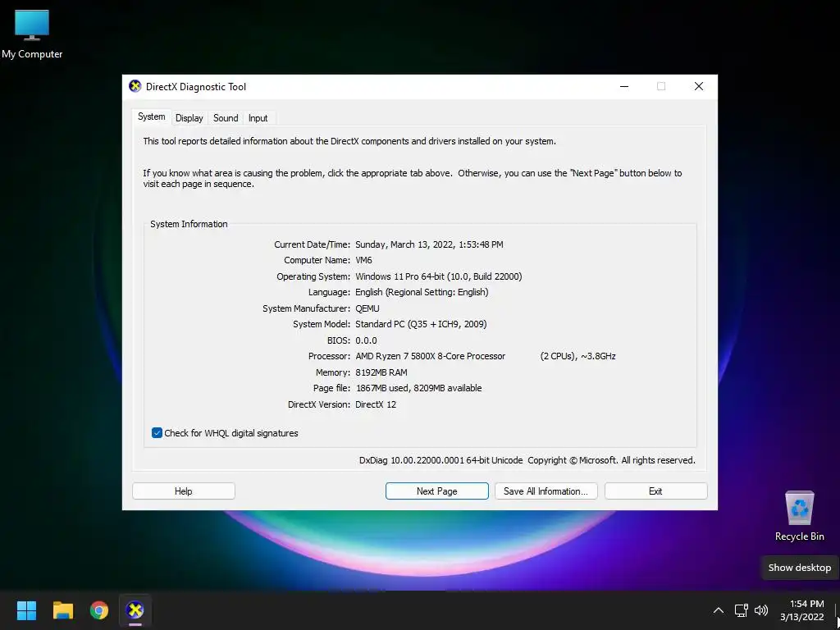Click the Current Date/Time value

point(429,244)
